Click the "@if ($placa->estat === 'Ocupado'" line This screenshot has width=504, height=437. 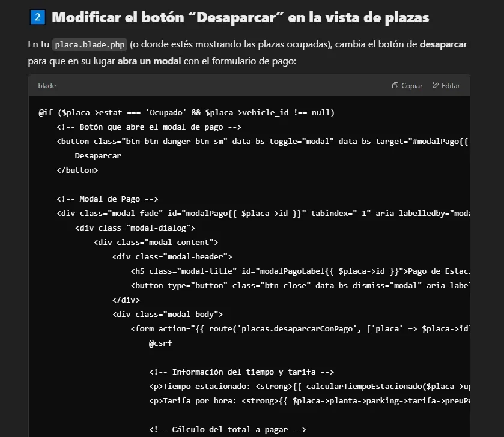point(186,113)
